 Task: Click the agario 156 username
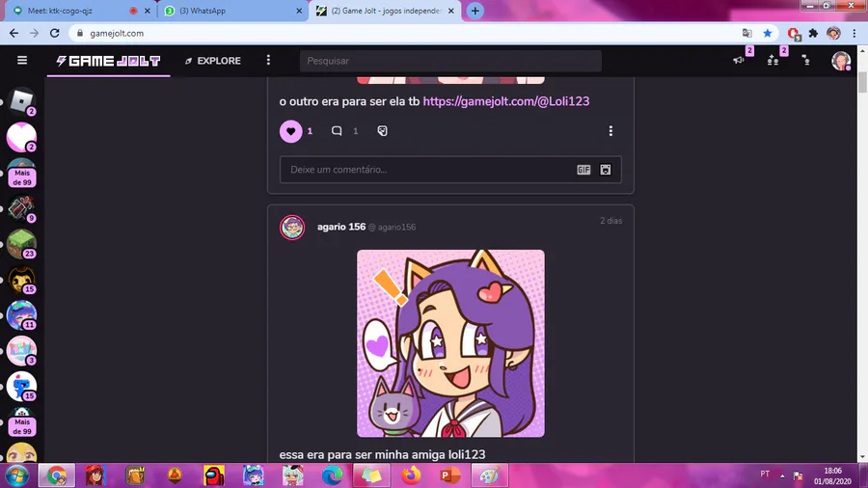point(341,227)
